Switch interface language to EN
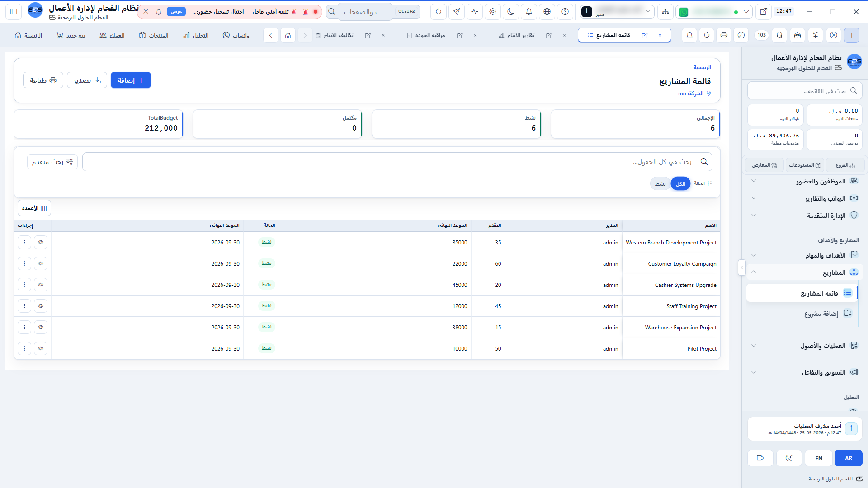 point(819,458)
